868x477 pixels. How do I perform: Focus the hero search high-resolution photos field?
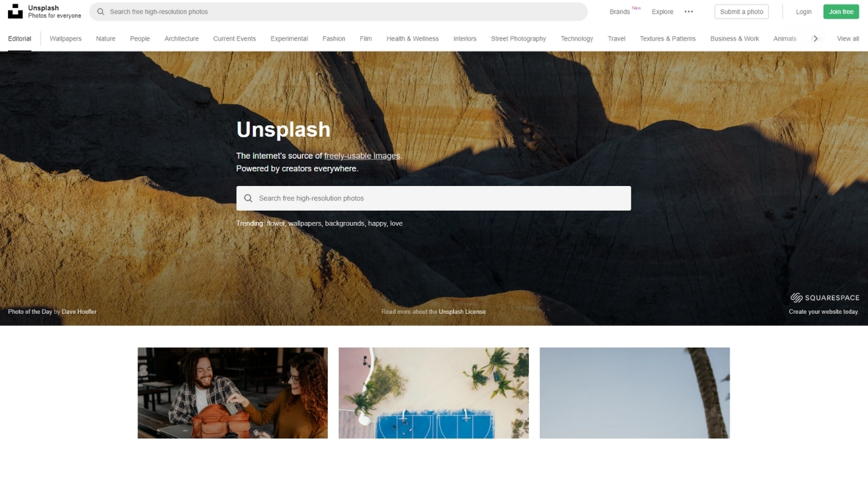click(x=433, y=198)
